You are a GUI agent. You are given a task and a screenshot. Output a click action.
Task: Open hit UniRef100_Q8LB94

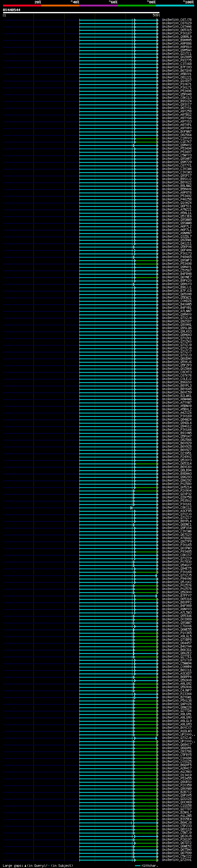(177, 470)
